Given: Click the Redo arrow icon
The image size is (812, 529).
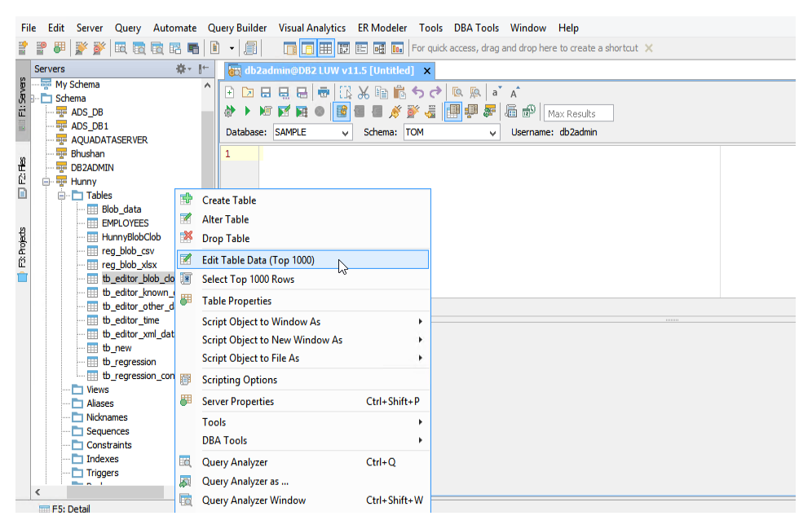Looking at the screenshot, I should (x=435, y=93).
